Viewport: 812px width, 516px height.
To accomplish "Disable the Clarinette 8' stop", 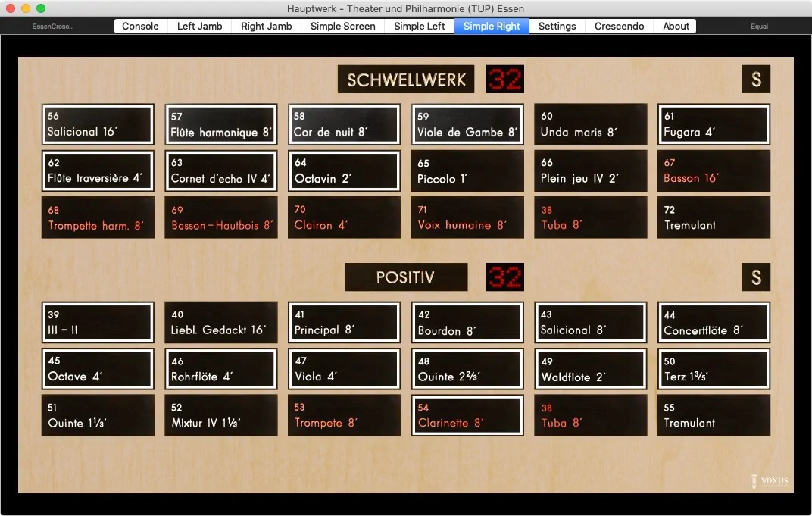I will pyautogui.click(x=467, y=415).
